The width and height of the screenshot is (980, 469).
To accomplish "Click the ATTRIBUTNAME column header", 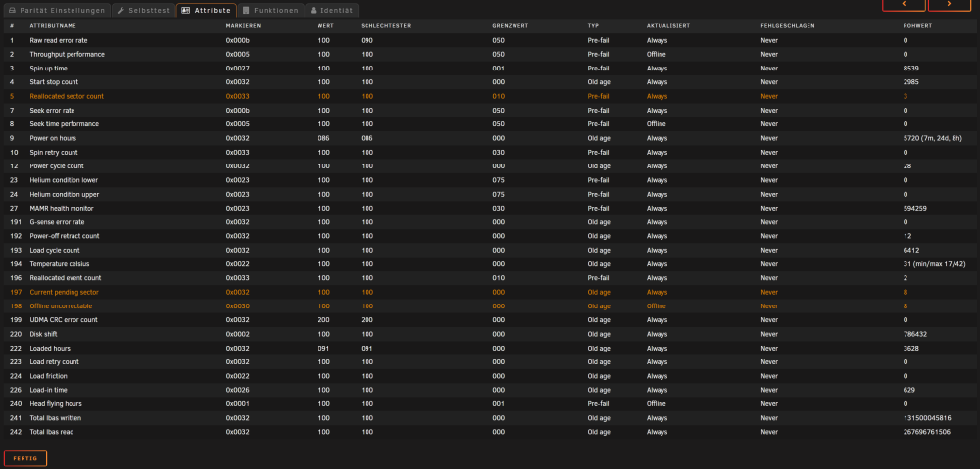I will point(53,26).
